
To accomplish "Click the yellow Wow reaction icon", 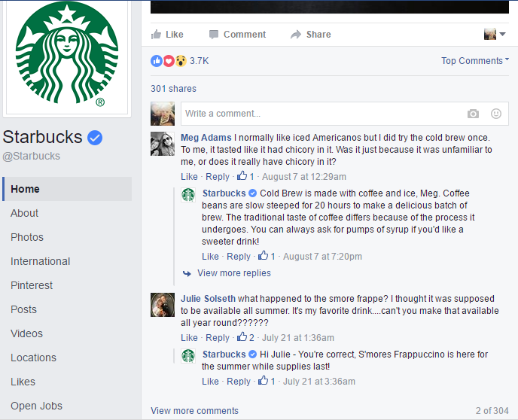I will click(181, 61).
